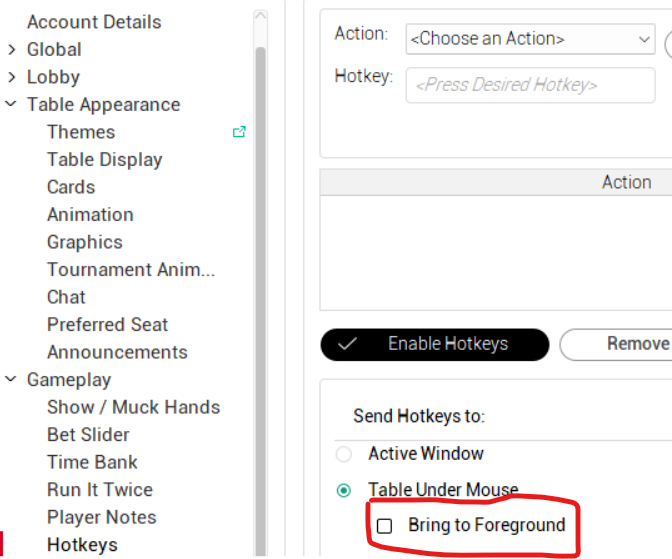Collapse the Gameplay section
The image size is (672, 559).
(x=11, y=380)
